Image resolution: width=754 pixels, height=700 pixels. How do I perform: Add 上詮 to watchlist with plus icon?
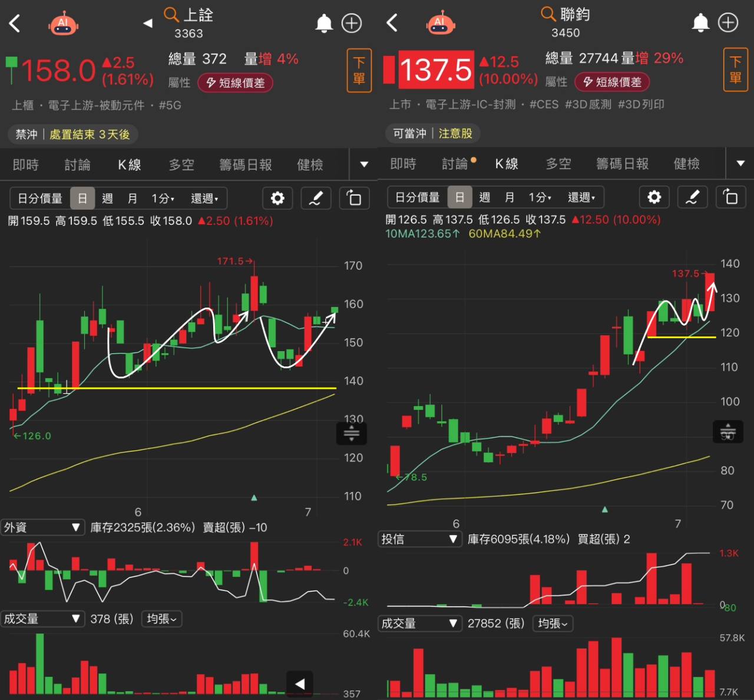tap(352, 23)
